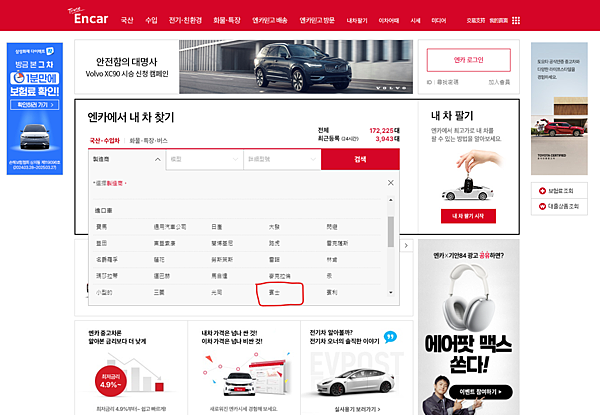Open the blue 보험료 확인 insurance ad
This screenshot has height=415, width=600.
35,109
